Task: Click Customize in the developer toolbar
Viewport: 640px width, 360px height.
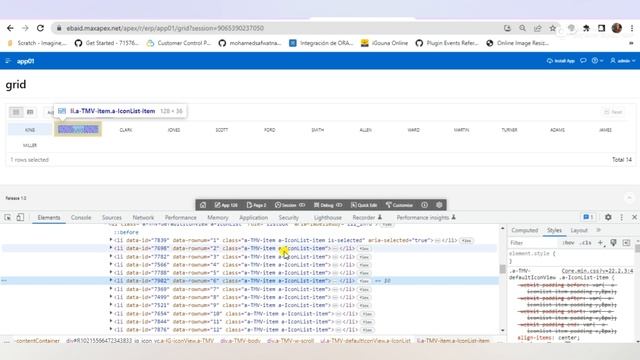Action: pyautogui.click(x=399, y=205)
